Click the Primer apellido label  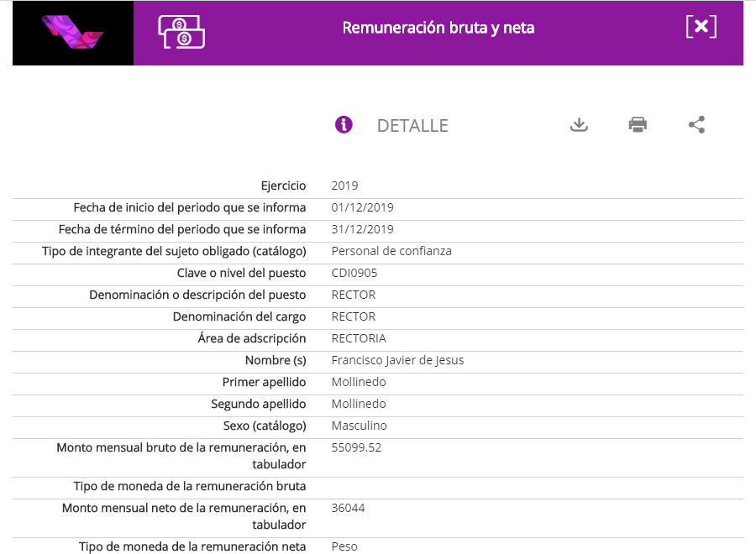point(265,383)
